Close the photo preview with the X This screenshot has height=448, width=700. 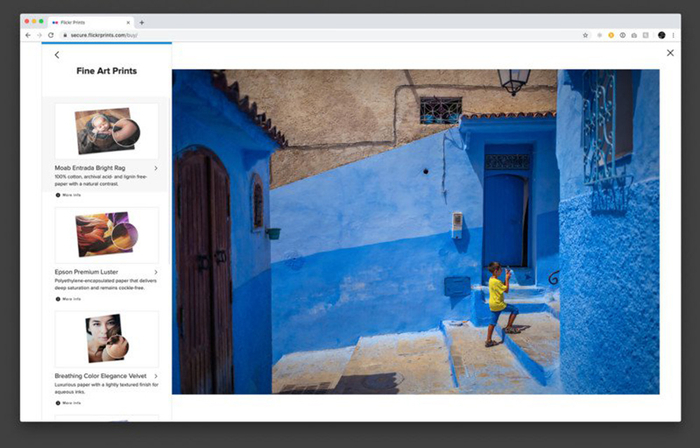click(670, 52)
